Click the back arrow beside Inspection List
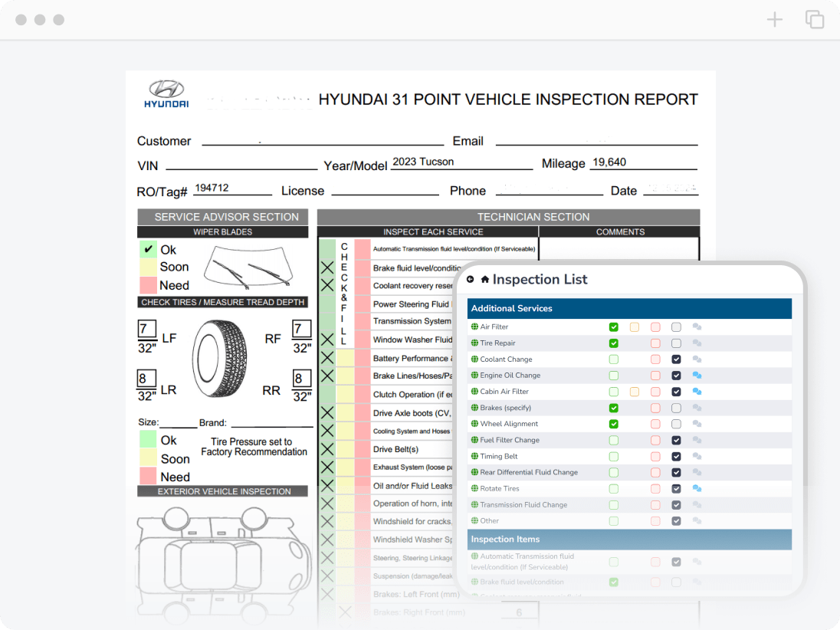 pos(470,279)
